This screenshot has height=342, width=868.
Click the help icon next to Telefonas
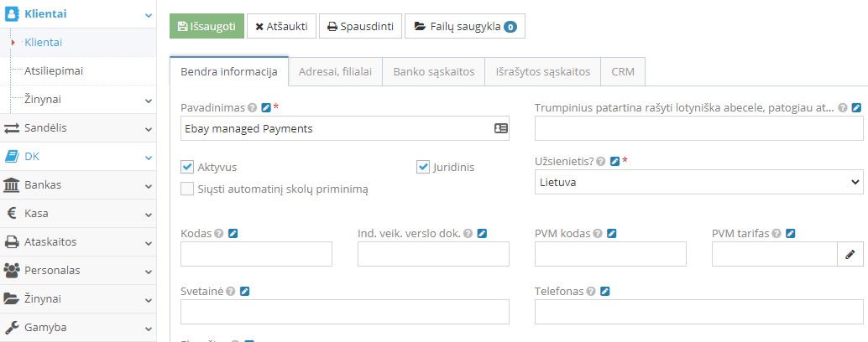(591, 291)
